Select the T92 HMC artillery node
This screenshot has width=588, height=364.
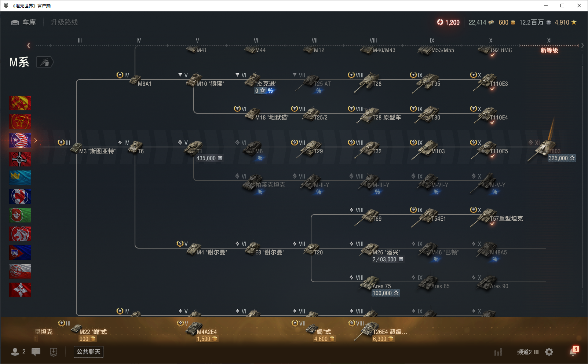coord(495,51)
